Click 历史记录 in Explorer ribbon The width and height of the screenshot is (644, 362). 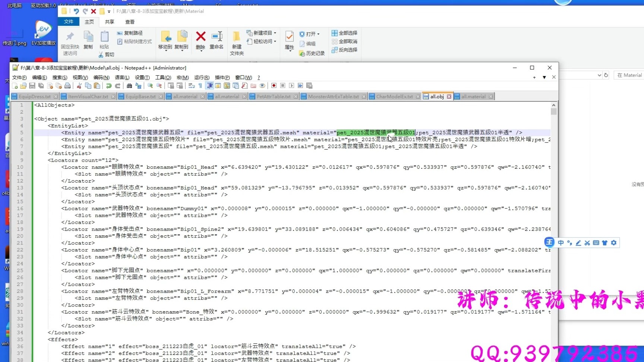click(x=312, y=54)
